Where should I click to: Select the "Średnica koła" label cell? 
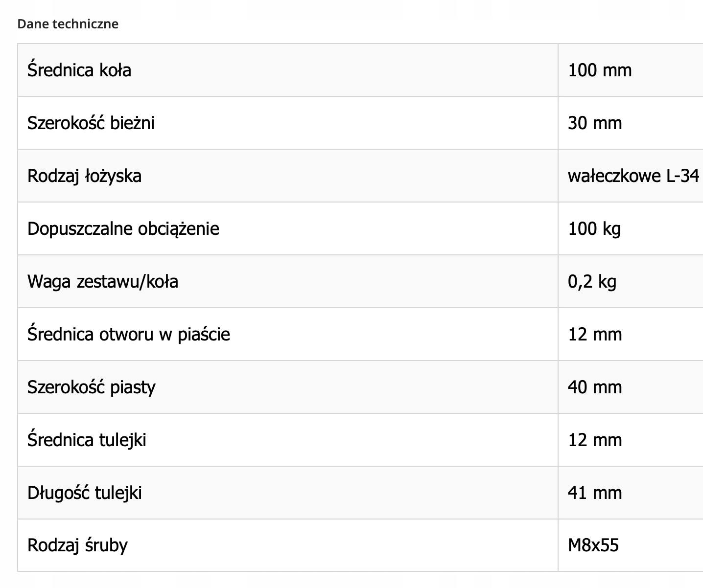coord(79,70)
